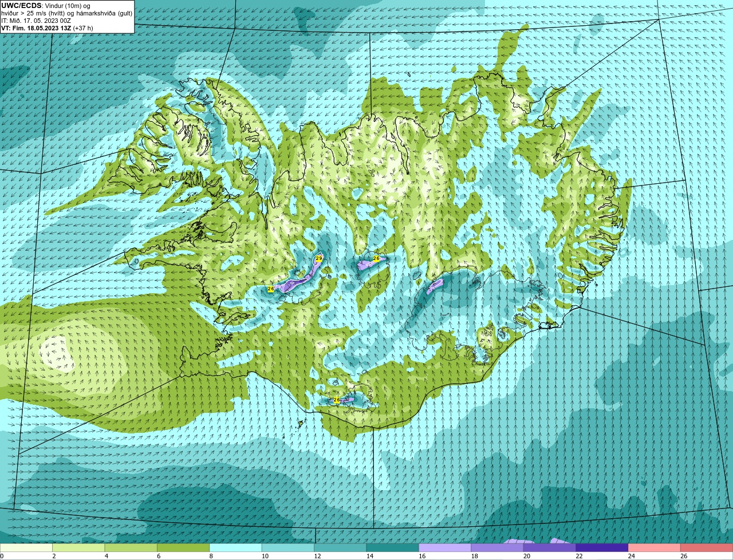This screenshot has height=560, width=733.
Task: Click the yellow 29 peak gust label
Action: (x=319, y=259)
